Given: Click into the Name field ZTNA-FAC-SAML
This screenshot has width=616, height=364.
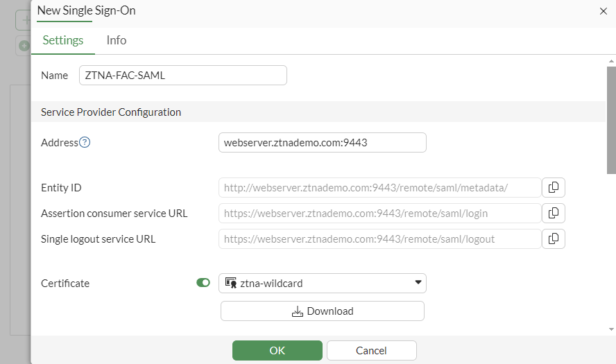Looking at the screenshot, I should [183, 76].
